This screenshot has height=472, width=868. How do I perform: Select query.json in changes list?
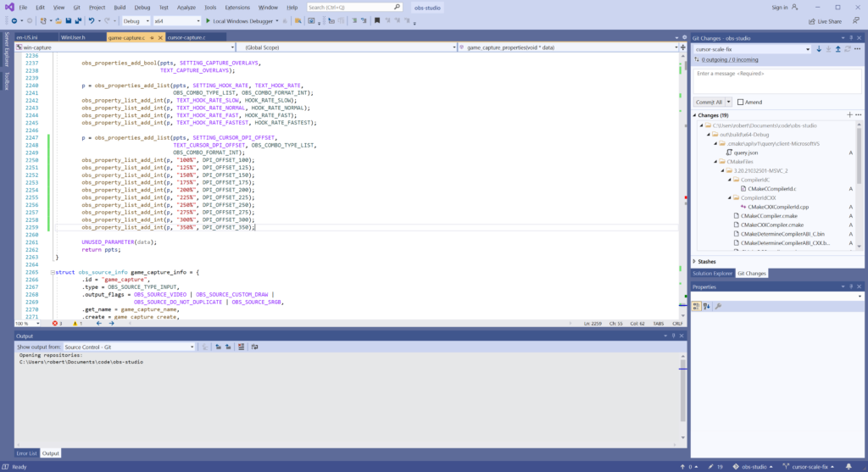[x=746, y=153]
